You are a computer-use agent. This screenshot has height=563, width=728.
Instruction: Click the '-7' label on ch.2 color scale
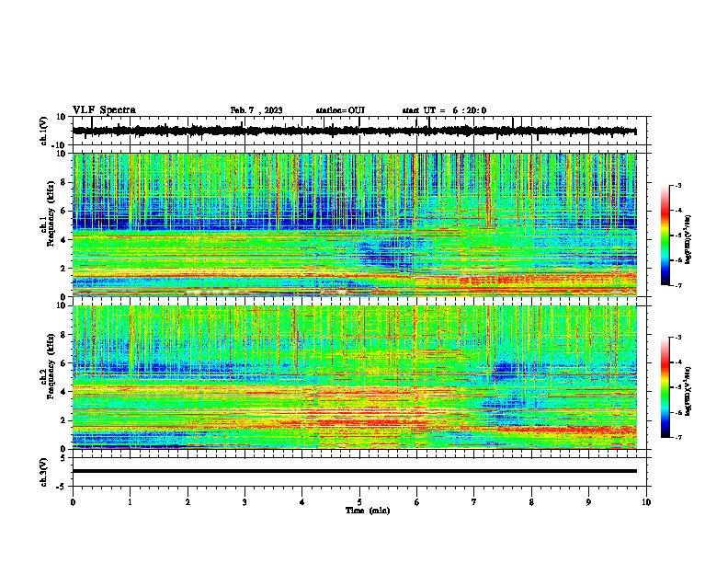pos(677,437)
